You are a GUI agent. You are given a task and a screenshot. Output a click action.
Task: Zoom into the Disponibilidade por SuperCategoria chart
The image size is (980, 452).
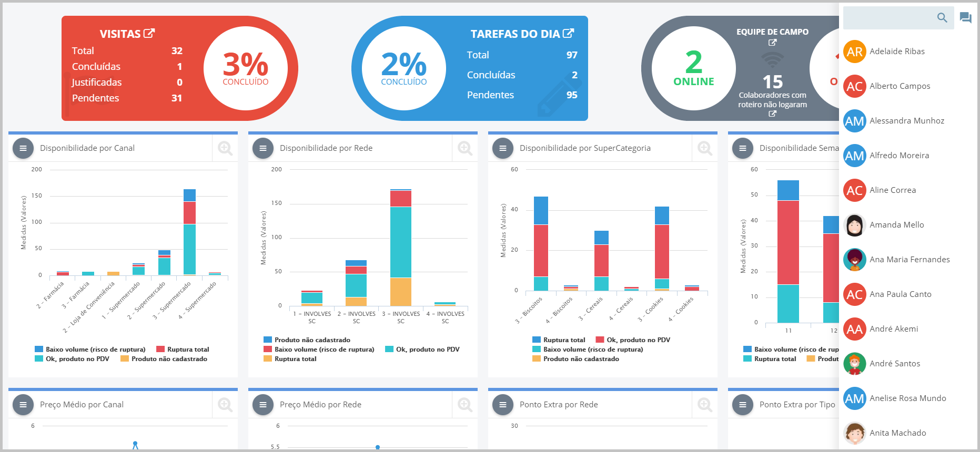(x=705, y=148)
